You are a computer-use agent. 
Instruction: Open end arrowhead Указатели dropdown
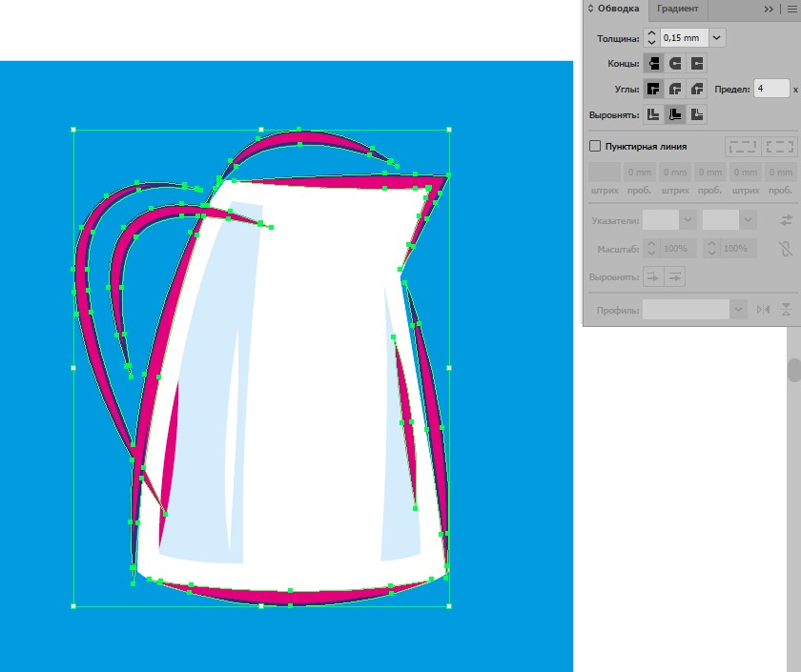[x=748, y=220]
